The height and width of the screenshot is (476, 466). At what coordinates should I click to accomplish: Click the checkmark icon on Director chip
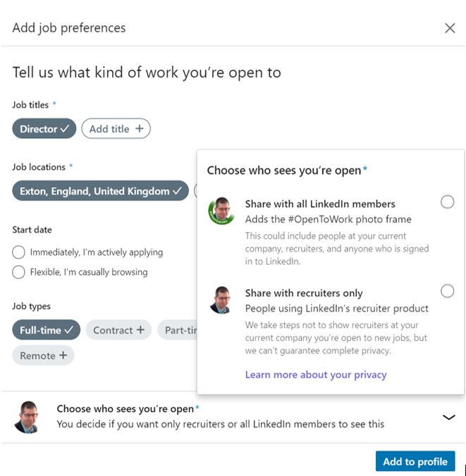coord(65,129)
